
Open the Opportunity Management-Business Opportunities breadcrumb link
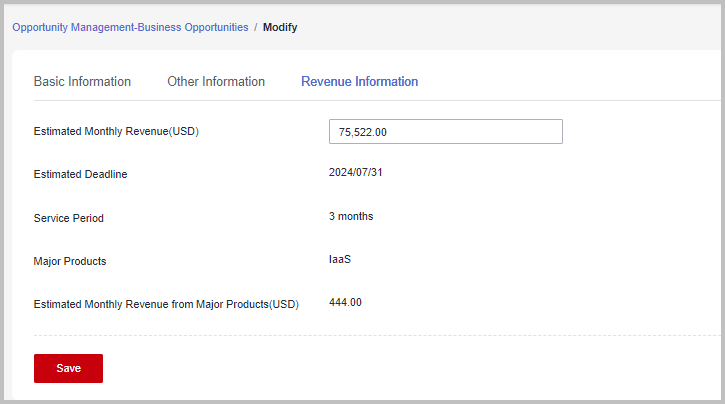point(130,28)
